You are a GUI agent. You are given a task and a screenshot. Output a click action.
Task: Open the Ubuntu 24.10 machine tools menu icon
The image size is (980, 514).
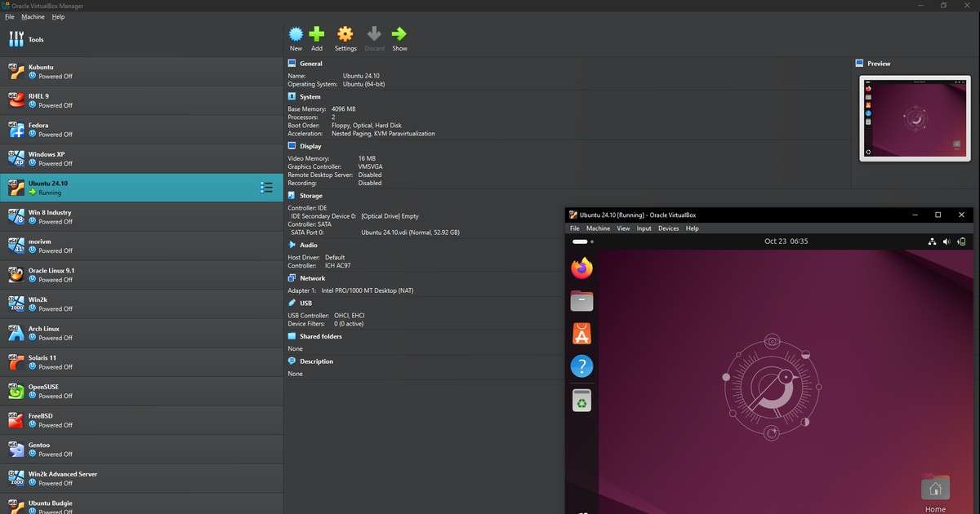[x=266, y=188]
